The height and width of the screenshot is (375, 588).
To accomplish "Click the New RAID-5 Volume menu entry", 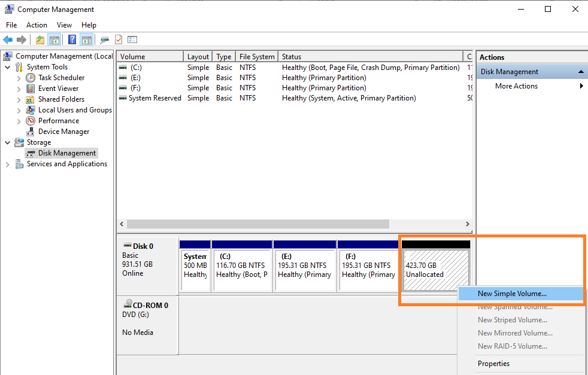I will pyautogui.click(x=520, y=346).
